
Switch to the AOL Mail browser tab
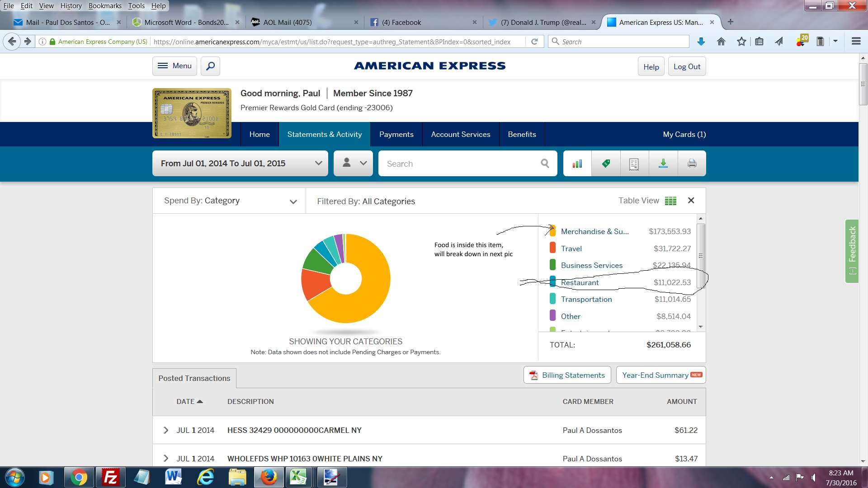(305, 22)
